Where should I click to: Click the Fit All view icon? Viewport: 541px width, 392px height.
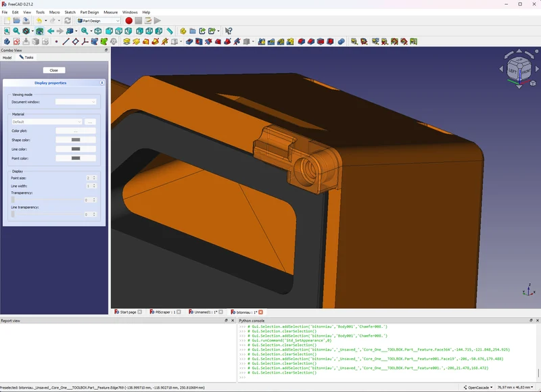7,31
